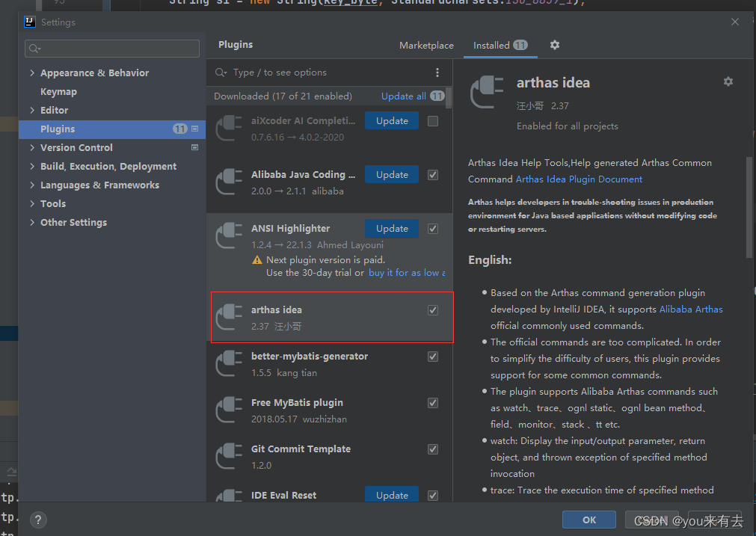Select the Free MyBatis plugin row
The height and width of the screenshot is (536, 756).
(330, 410)
